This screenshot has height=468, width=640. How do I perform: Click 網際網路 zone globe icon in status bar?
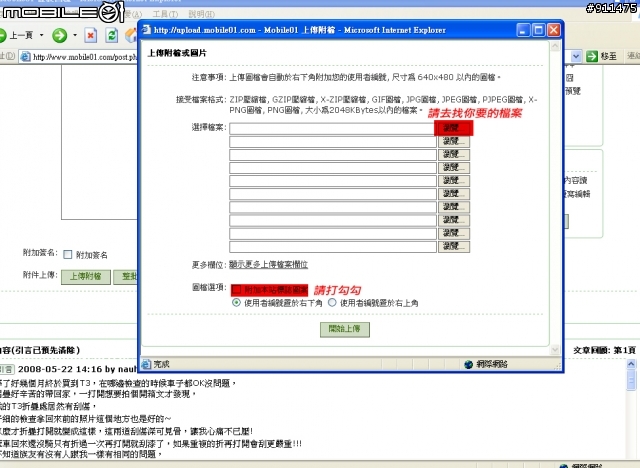tap(469, 364)
